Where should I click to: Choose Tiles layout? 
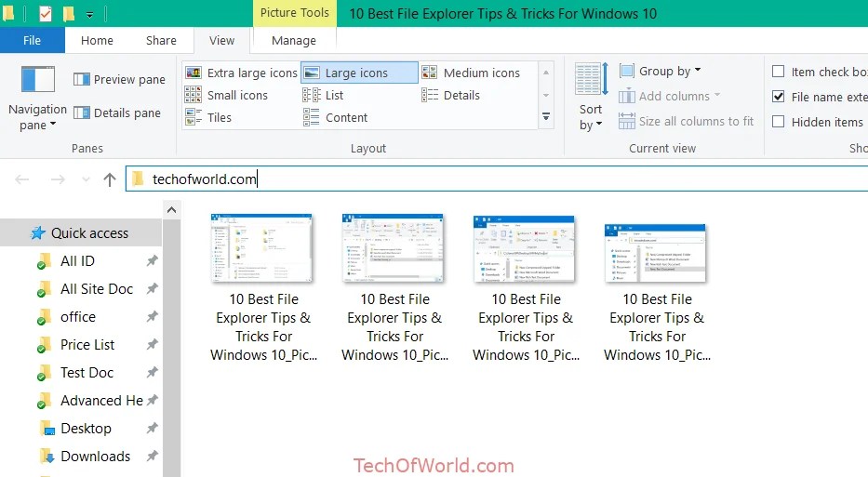click(208, 117)
